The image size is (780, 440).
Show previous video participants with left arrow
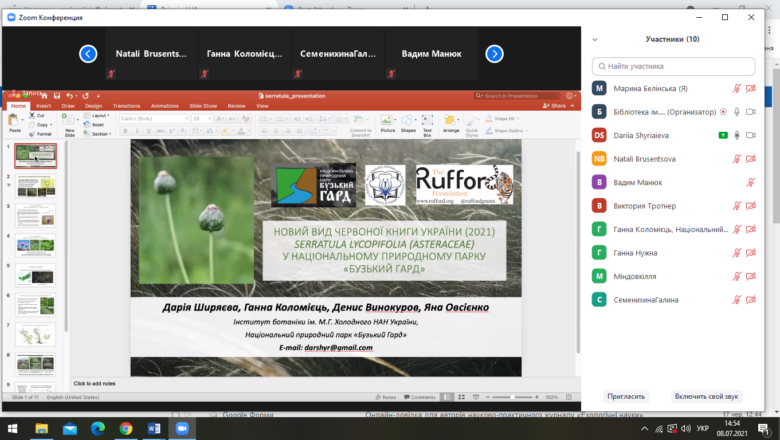tap(88, 54)
